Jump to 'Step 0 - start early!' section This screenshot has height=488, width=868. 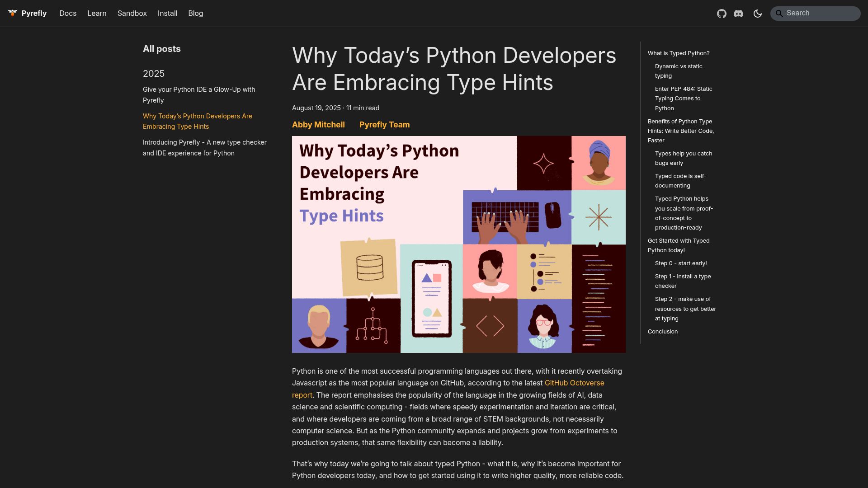coord(681,263)
